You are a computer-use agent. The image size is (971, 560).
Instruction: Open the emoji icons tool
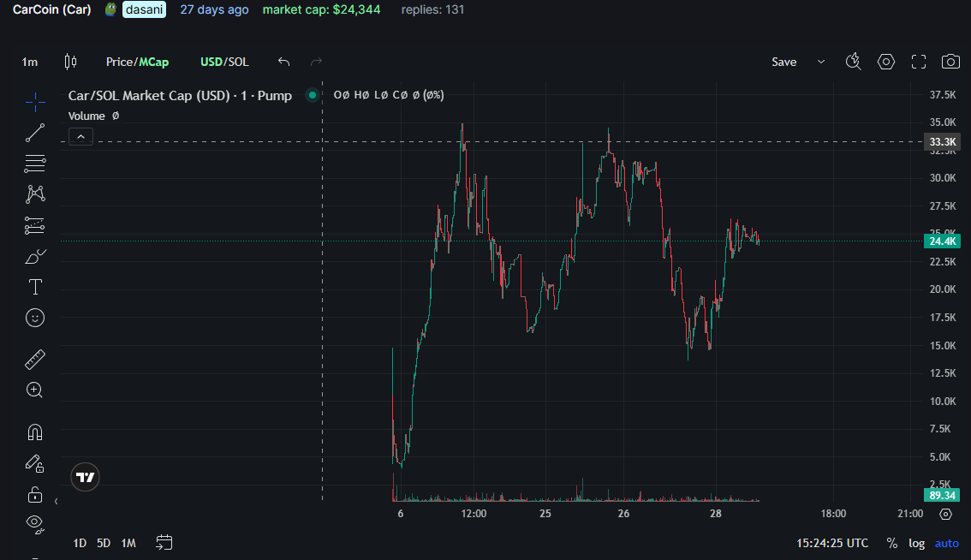35,318
